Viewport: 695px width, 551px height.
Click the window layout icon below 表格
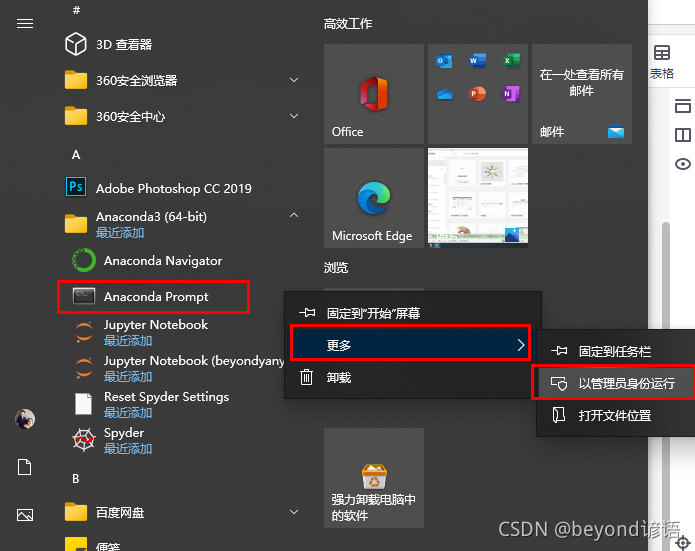[683, 106]
